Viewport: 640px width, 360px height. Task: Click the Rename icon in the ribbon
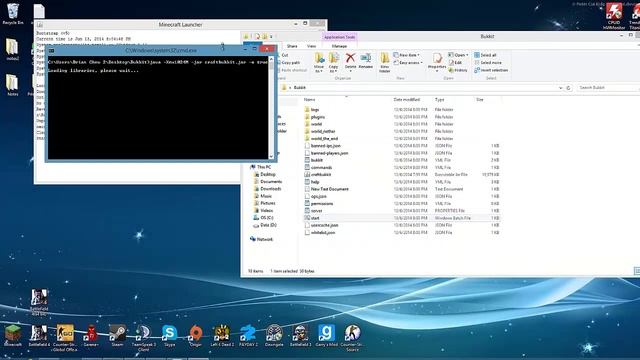pos(365,61)
